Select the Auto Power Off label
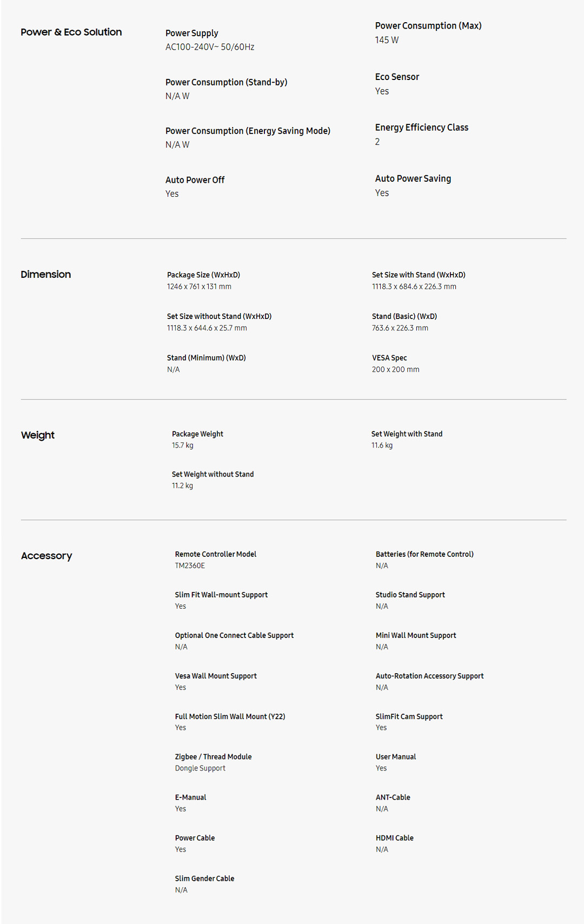 (195, 180)
